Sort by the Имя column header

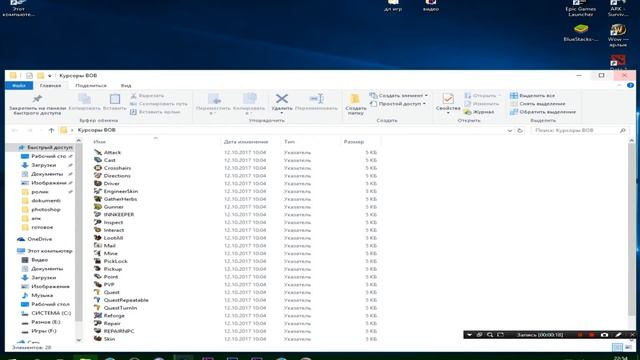(x=100, y=142)
